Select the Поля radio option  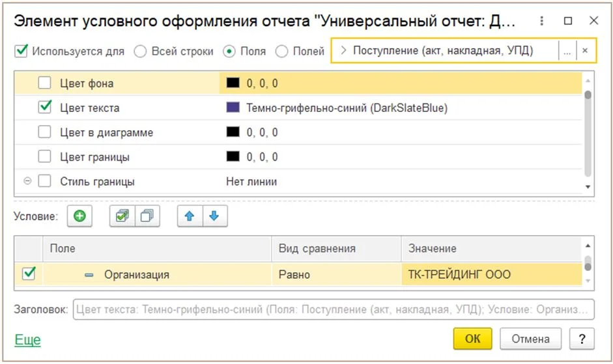coord(229,51)
